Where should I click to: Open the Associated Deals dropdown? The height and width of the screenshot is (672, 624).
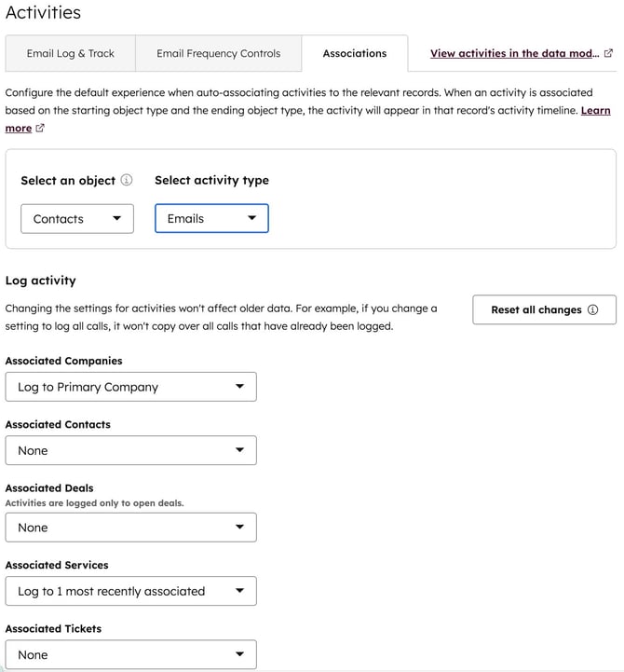[130, 528]
